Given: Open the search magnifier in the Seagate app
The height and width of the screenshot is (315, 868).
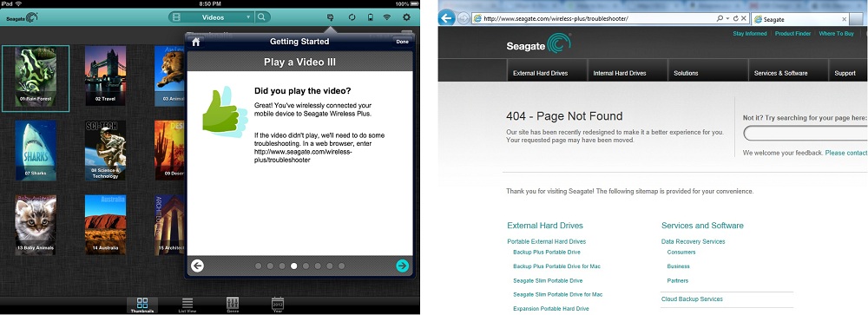Looking at the screenshot, I should coord(262,17).
